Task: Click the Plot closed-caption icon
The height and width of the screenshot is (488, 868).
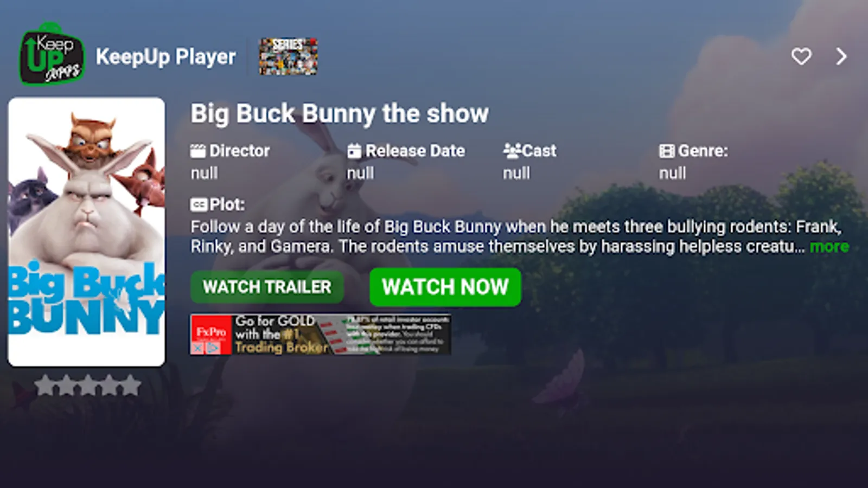Action: pos(199,204)
